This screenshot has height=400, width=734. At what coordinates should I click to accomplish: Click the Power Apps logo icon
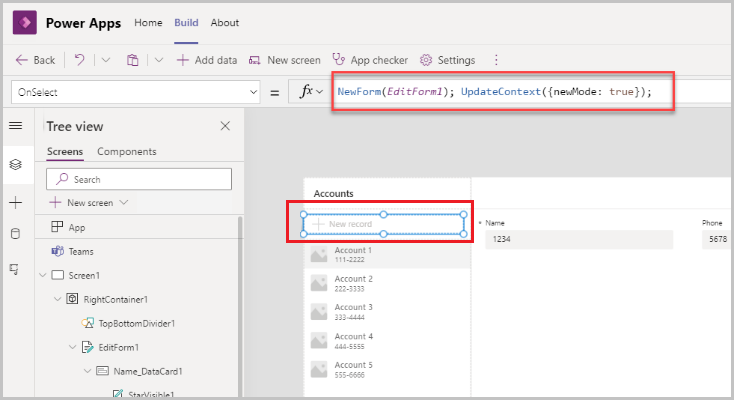pos(25,22)
